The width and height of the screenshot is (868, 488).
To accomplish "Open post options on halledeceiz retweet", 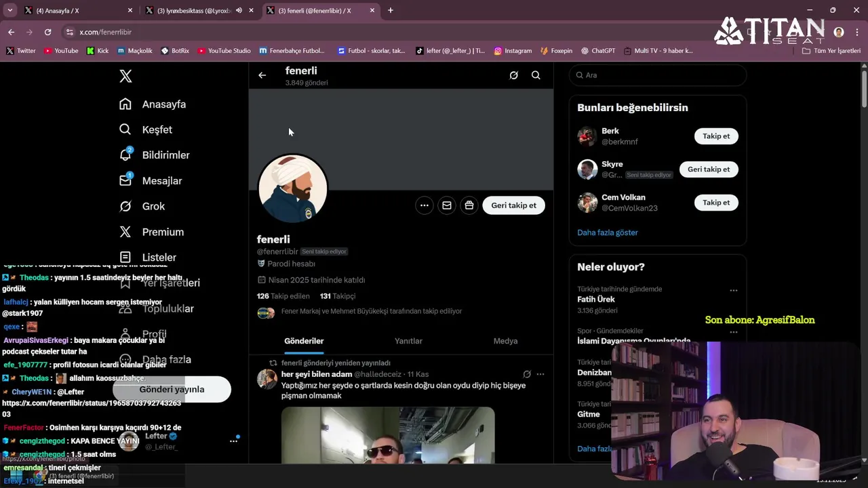I will pos(540,374).
